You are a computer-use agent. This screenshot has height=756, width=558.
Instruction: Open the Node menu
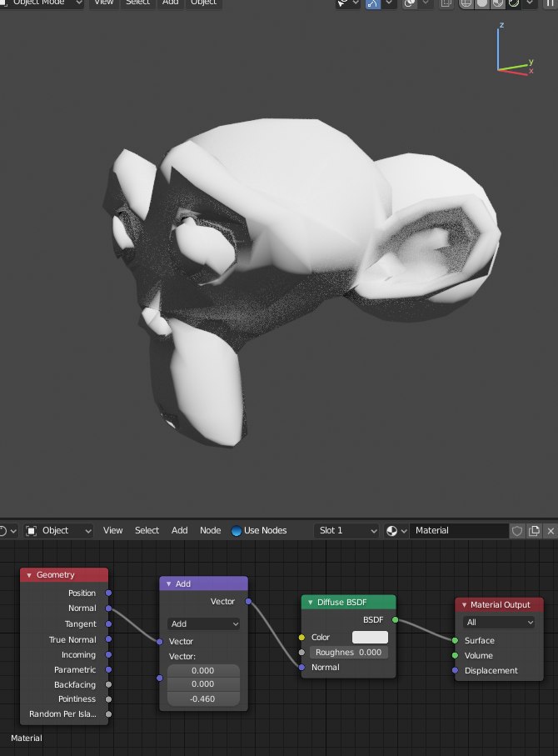click(x=211, y=530)
